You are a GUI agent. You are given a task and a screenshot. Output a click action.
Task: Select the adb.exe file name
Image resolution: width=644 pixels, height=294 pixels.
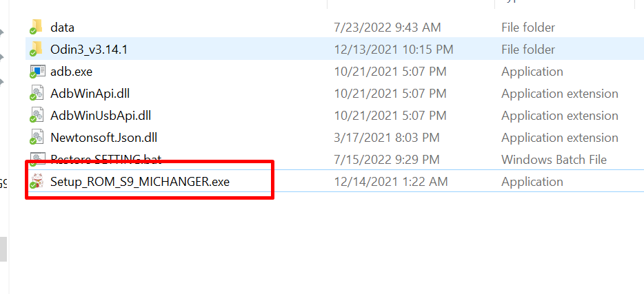pos(71,72)
